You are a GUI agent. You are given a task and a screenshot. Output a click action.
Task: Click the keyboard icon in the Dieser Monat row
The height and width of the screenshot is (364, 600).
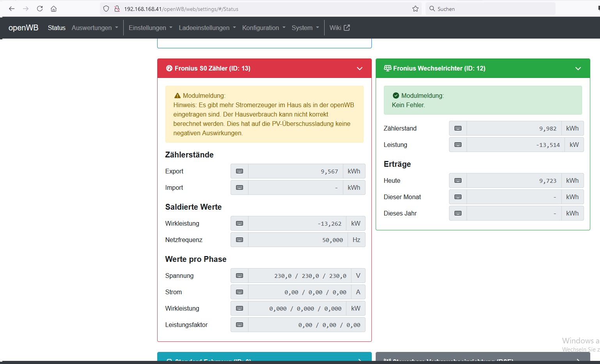click(458, 197)
